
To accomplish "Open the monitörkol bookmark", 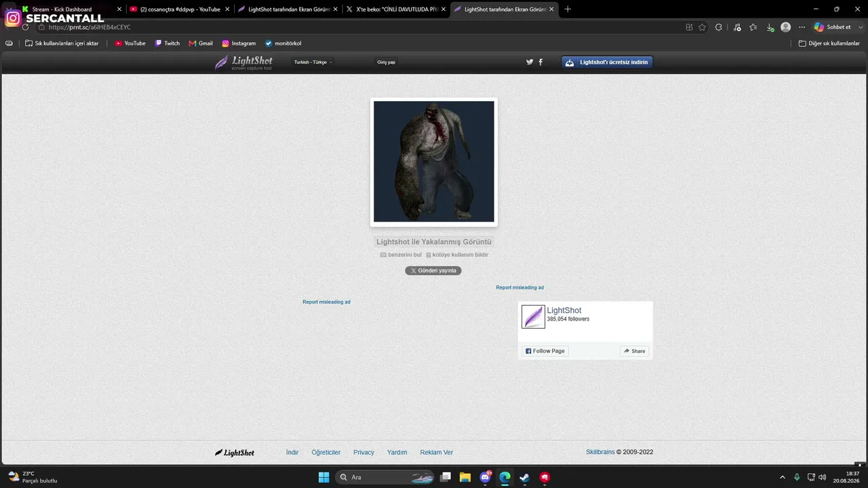I will 283,43.
